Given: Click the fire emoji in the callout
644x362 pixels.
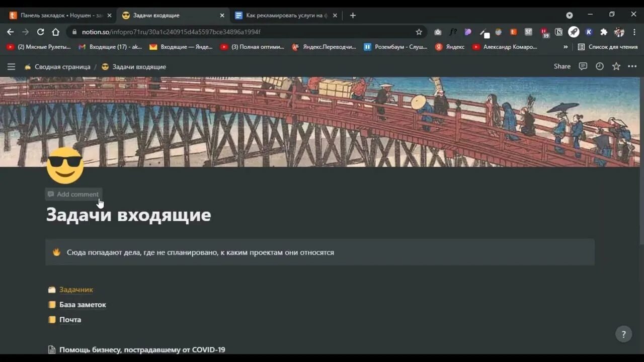Looking at the screenshot, I should 57,252.
